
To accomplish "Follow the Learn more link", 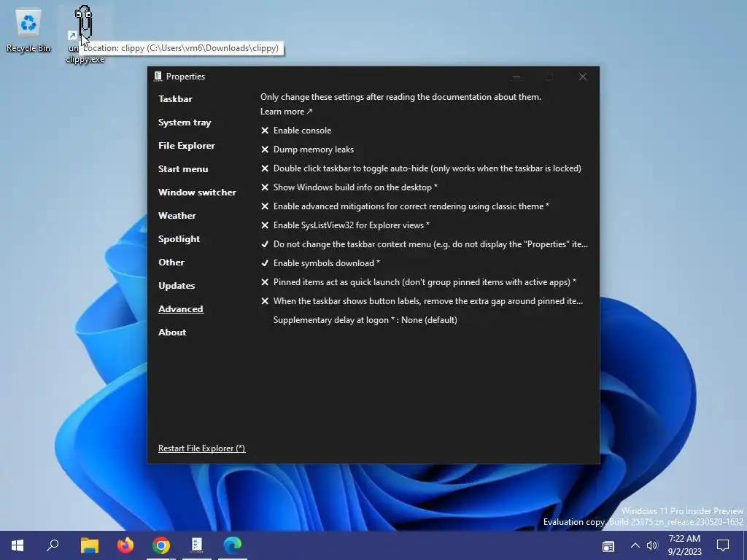I will (x=286, y=112).
